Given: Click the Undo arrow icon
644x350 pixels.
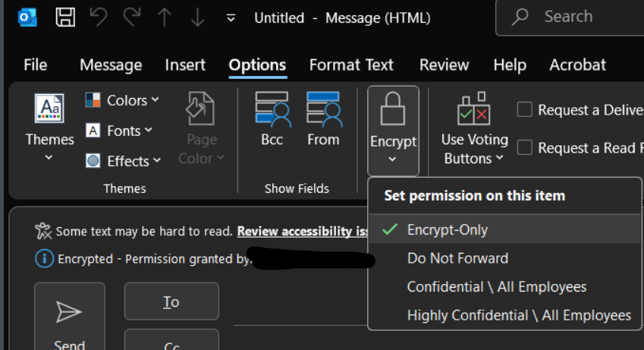Looking at the screenshot, I should (x=99, y=17).
